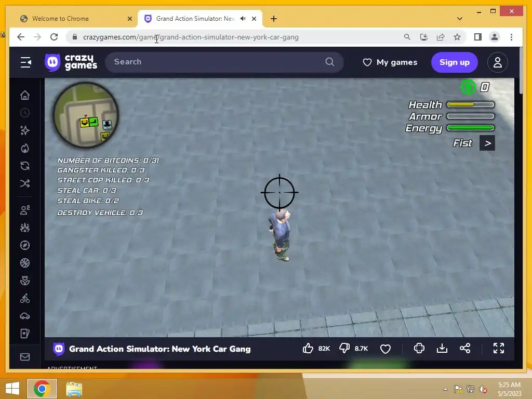The image size is (532, 399).
Task: Open the CrazyGames Home sidebar icon
Action: (25, 96)
